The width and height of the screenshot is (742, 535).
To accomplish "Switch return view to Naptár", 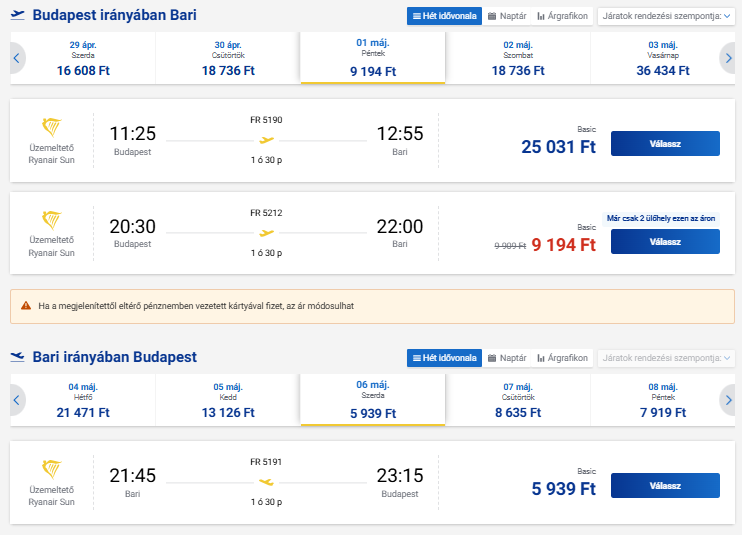I will pos(507,358).
